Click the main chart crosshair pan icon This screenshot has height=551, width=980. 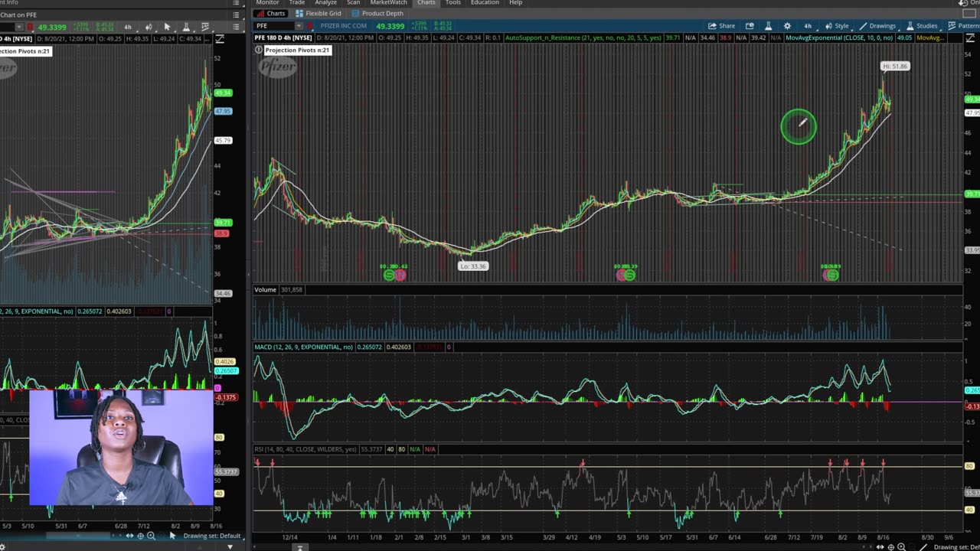[890, 546]
